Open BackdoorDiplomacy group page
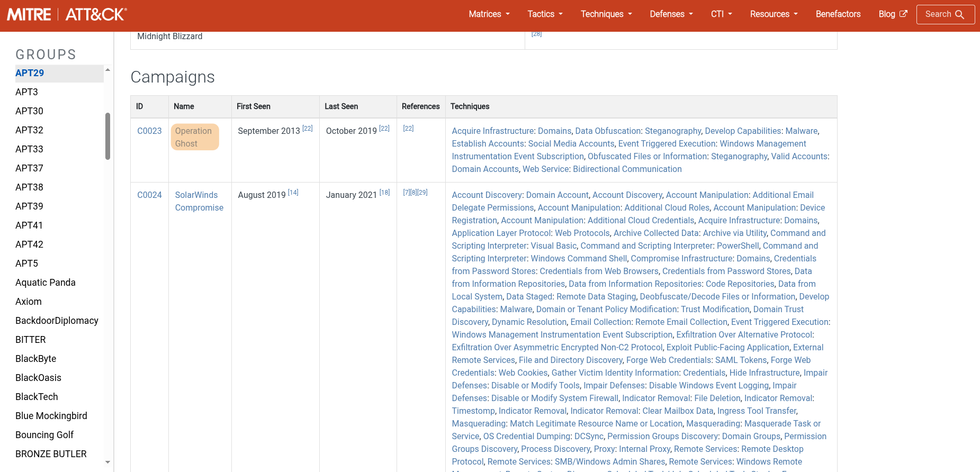The height and width of the screenshot is (472, 980). pyautogui.click(x=57, y=321)
